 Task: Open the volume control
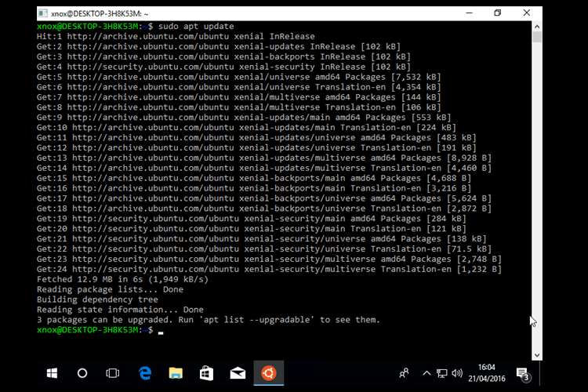point(457,373)
